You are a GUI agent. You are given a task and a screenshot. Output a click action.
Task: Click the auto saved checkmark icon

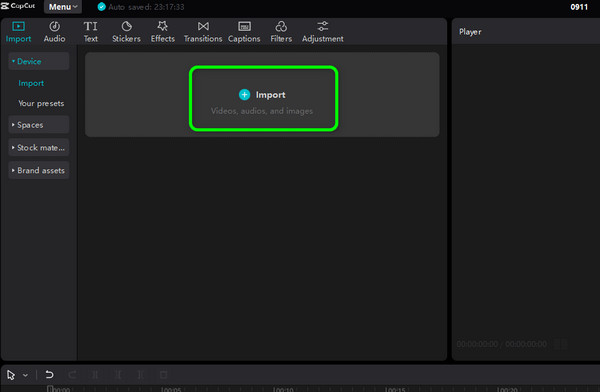click(101, 7)
